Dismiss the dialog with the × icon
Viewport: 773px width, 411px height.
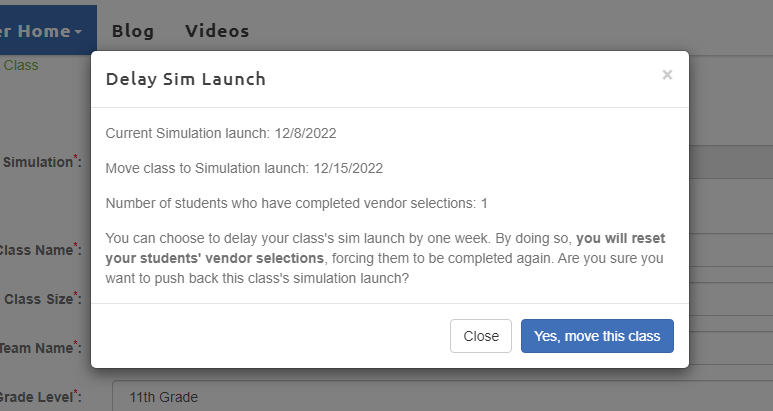coord(667,75)
